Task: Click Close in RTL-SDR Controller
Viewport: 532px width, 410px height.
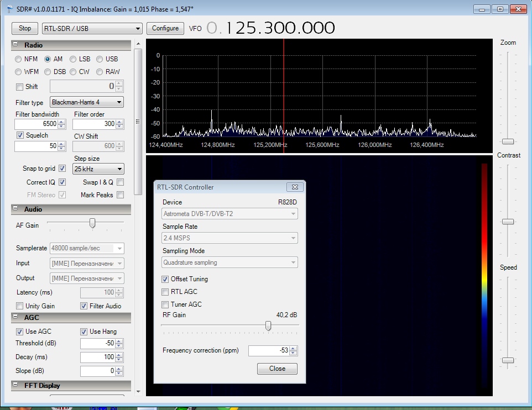Action: coord(277,369)
